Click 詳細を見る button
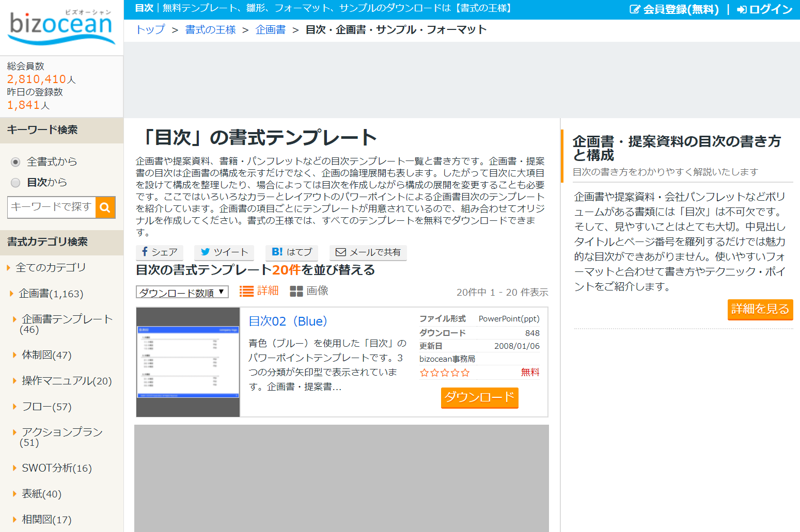800x532 pixels. click(760, 309)
